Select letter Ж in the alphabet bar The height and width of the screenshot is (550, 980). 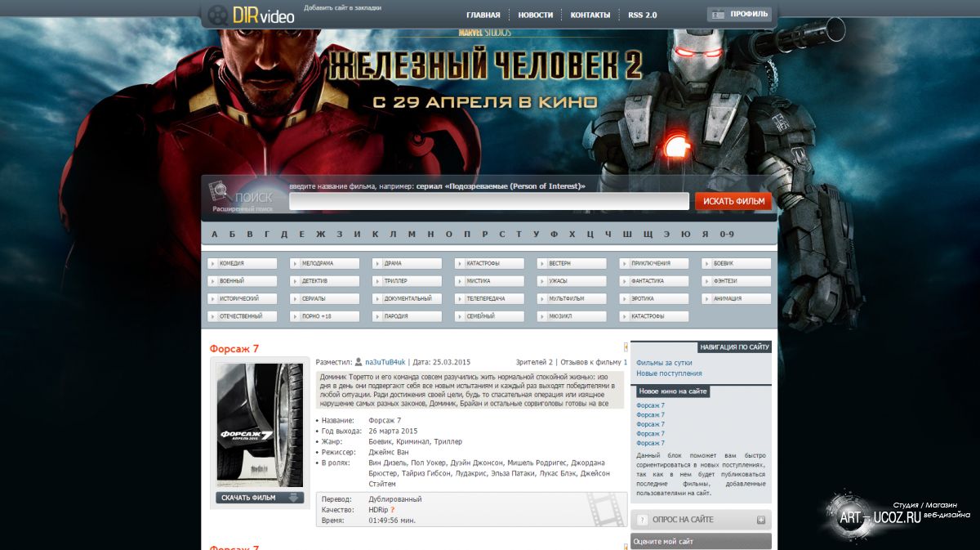pyautogui.click(x=321, y=235)
